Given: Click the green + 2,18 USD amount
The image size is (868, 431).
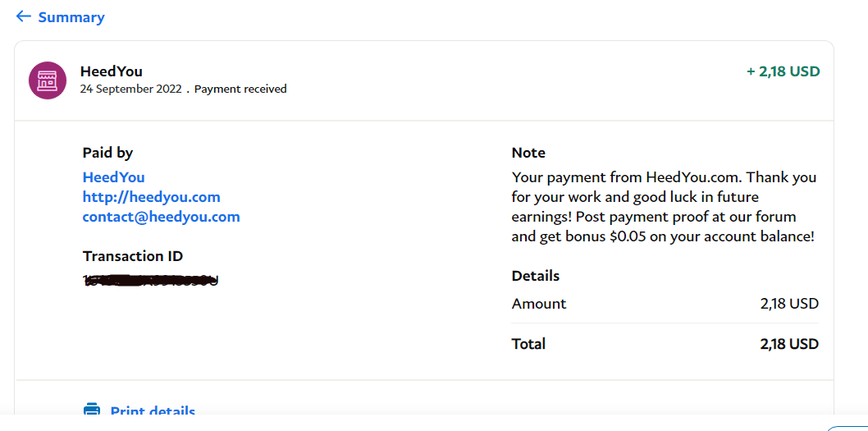Looking at the screenshot, I should coord(783,71).
